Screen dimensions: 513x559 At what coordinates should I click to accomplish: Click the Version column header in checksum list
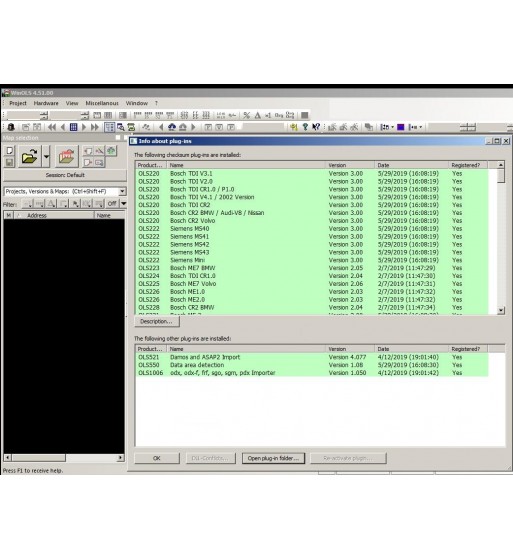tap(350, 165)
